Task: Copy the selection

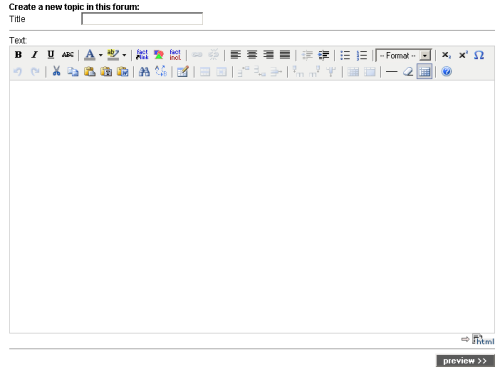Action: click(73, 72)
